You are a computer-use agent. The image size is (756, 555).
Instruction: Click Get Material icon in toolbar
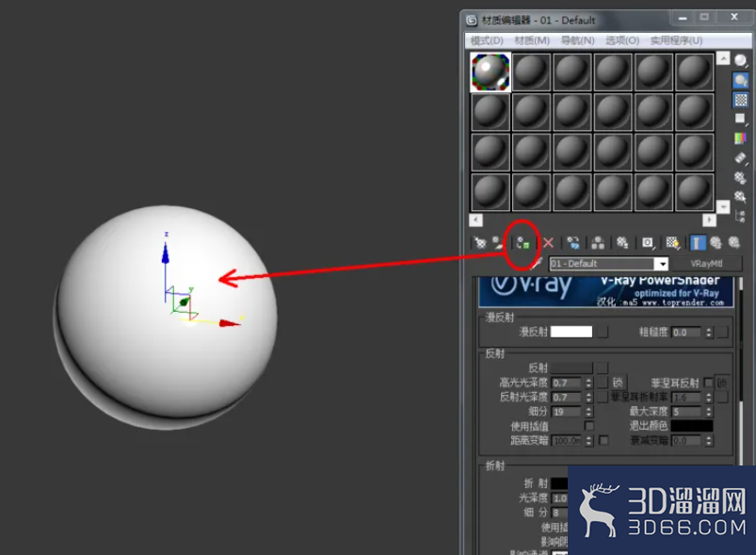tap(480, 242)
